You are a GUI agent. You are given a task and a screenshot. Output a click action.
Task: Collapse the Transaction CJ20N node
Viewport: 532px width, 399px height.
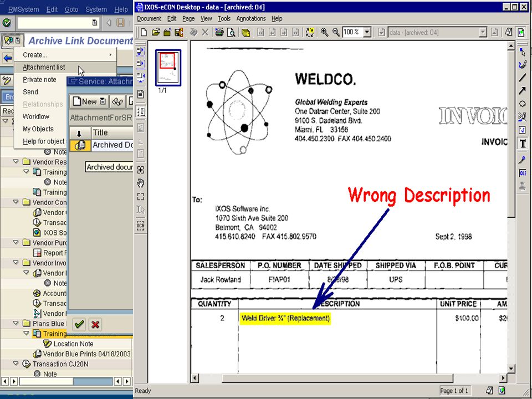click(16, 364)
